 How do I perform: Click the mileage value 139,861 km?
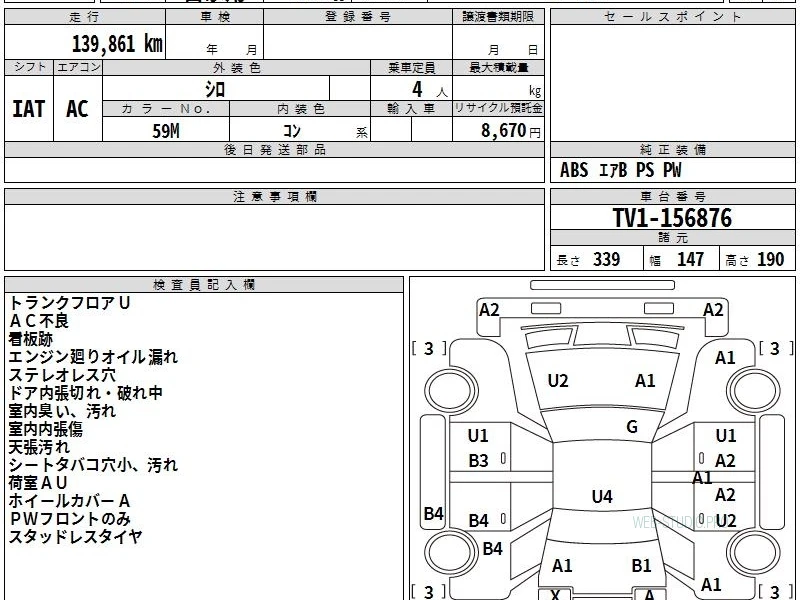[117, 44]
